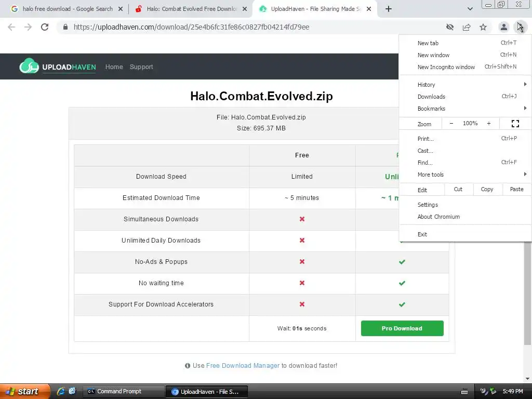
Task: Click the Simultaneous Downloads red X
Action: click(302, 219)
